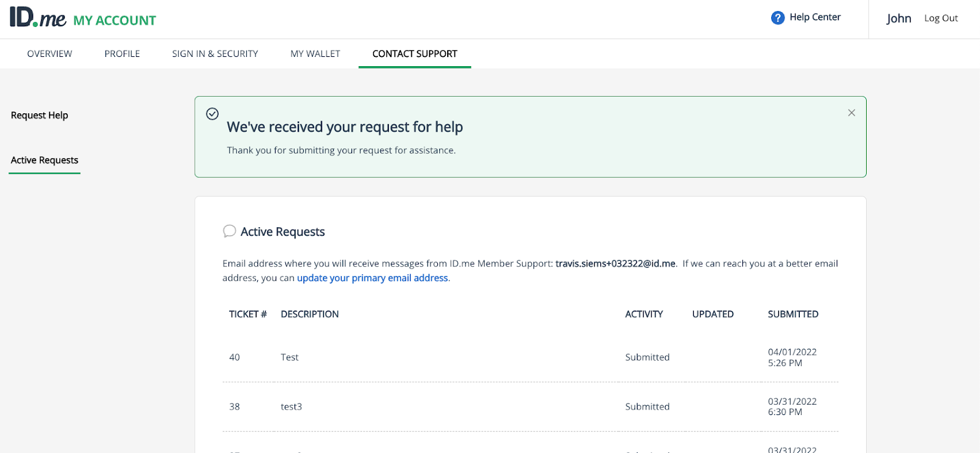This screenshot has height=453, width=980.
Task: Go to Sign In & Security tab
Action: click(x=215, y=54)
